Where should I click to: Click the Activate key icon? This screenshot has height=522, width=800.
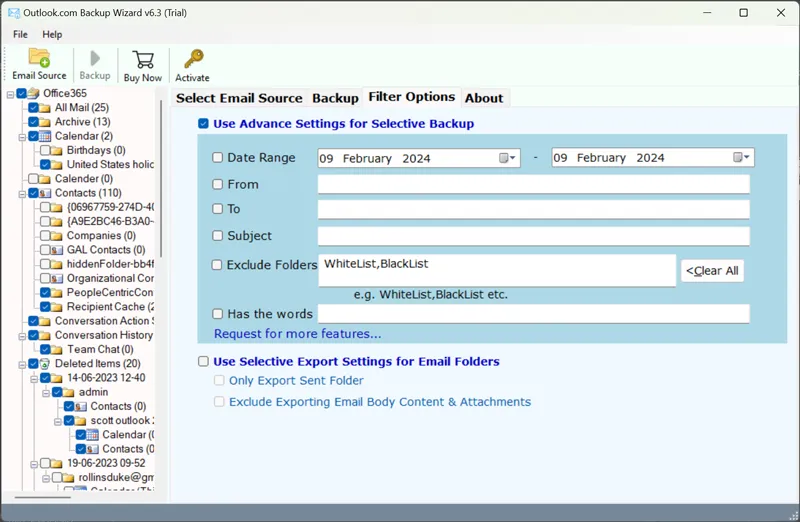pyautogui.click(x=193, y=59)
